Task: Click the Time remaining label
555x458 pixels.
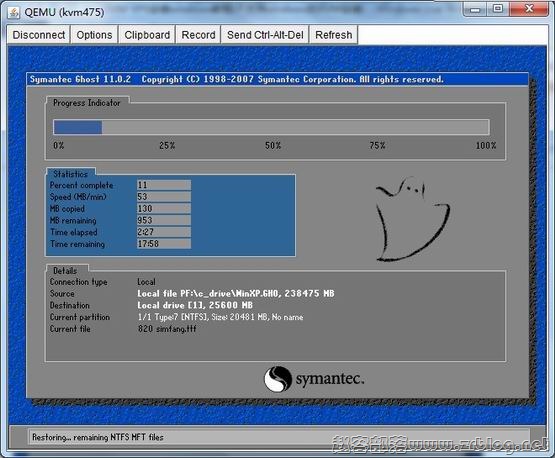Action: click(x=77, y=244)
